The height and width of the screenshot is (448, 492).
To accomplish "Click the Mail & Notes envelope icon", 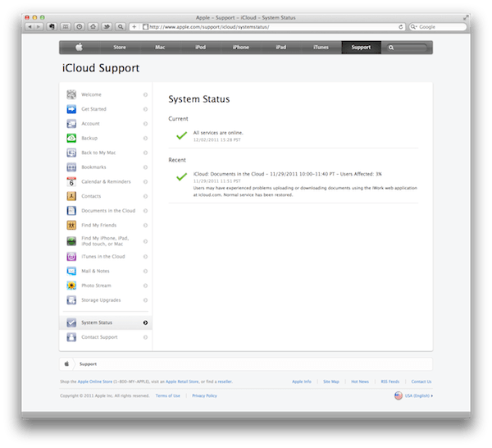I will (71, 271).
